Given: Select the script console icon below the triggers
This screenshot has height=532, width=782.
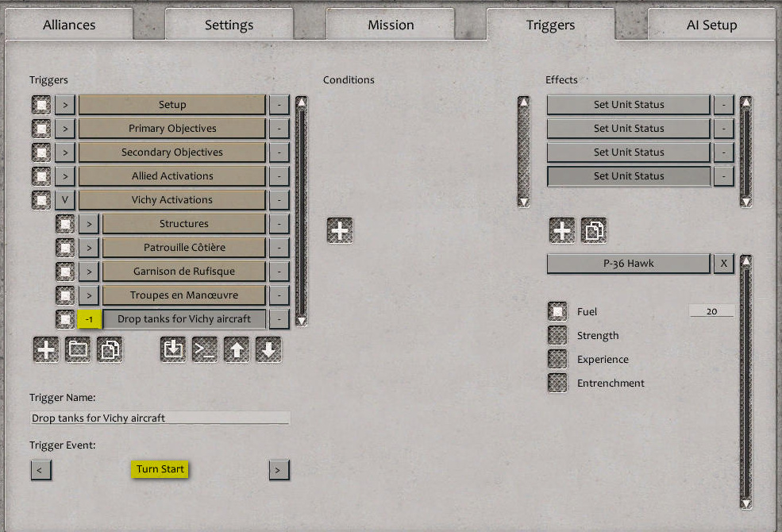Looking at the screenshot, I should (x=204, y=349).
